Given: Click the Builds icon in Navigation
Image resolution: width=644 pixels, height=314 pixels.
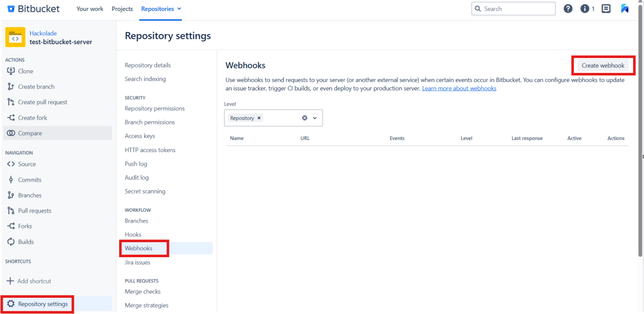Looking at the screenshot, I should click(11, 242).
